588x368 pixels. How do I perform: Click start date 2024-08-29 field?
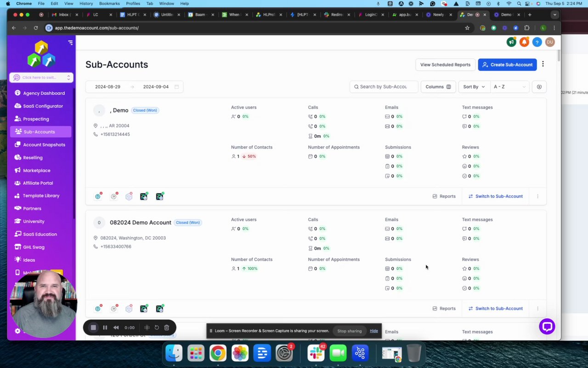(107, 86)
